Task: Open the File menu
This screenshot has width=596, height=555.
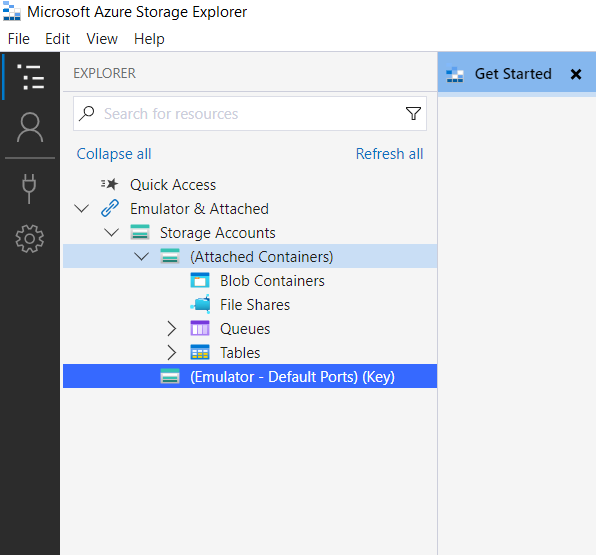Action: click(x=19, y=39)
